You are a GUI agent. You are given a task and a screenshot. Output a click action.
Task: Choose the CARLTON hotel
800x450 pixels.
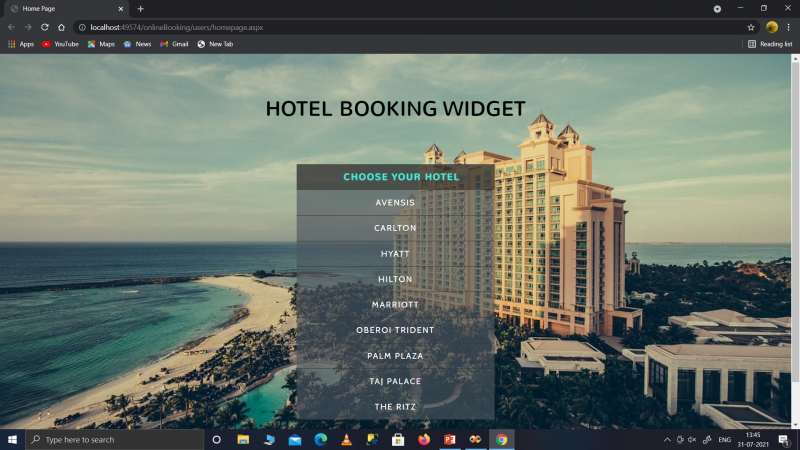coord(395,228)
